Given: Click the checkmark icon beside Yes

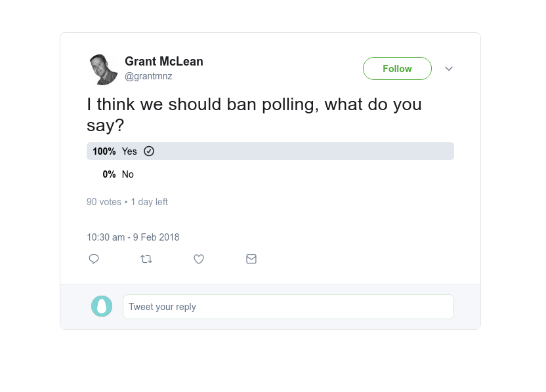Looking at the screenshot, I should 149,151.
